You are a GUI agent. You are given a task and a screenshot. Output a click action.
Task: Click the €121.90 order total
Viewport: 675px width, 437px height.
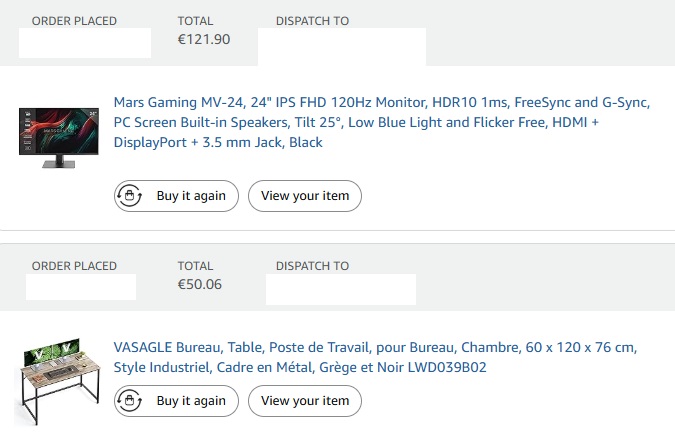click(204, 39)
